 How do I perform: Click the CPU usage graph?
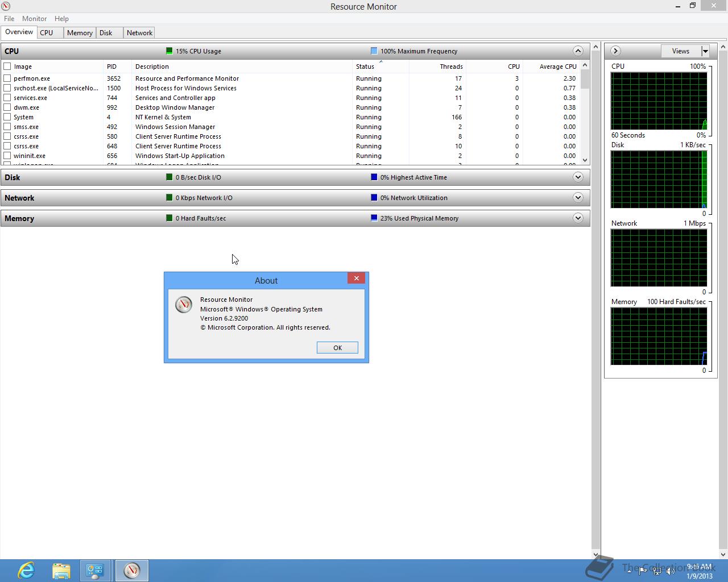tap(659, 101)
